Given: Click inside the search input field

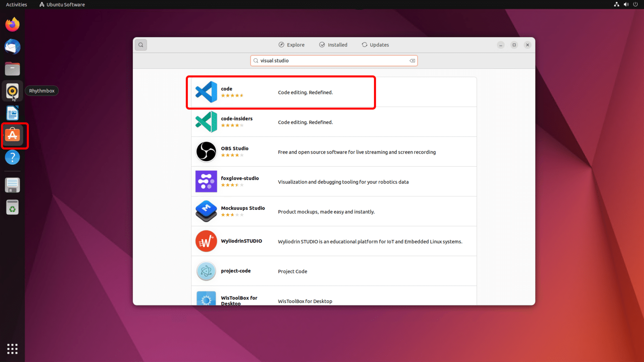Looking at the screenshot, I should point(331,60).
